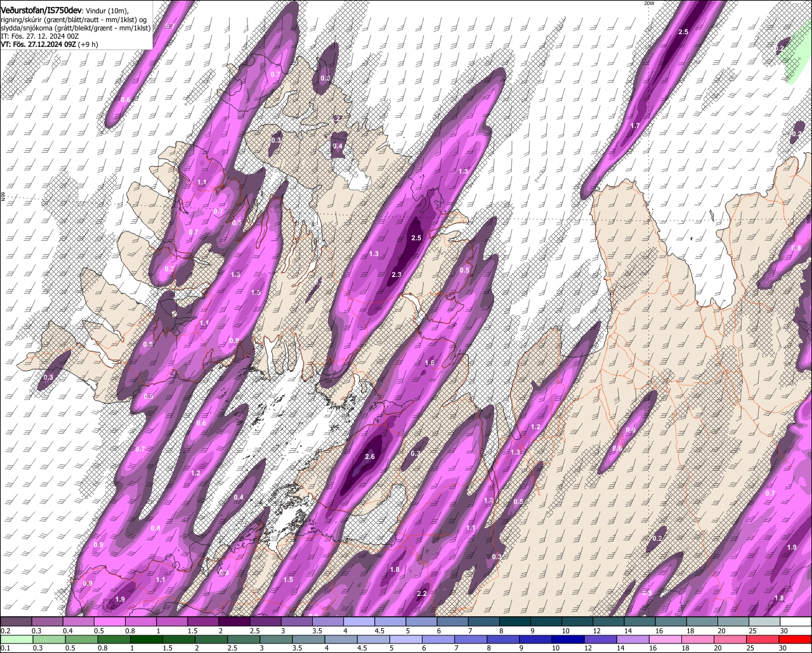The height and width of the screenshot is (653, 812).
Task: Click the 1.6 precipitation value on the map
Action: 429,363
